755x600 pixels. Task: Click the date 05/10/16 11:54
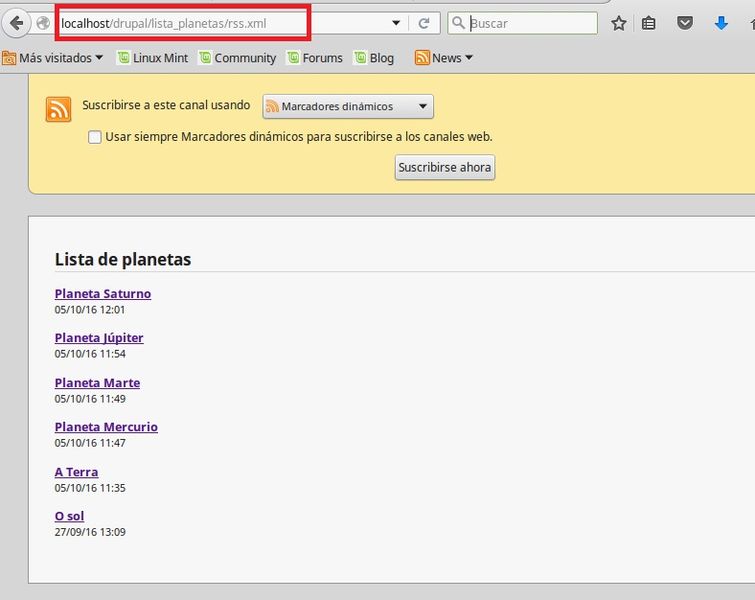(x=90, y=354)
